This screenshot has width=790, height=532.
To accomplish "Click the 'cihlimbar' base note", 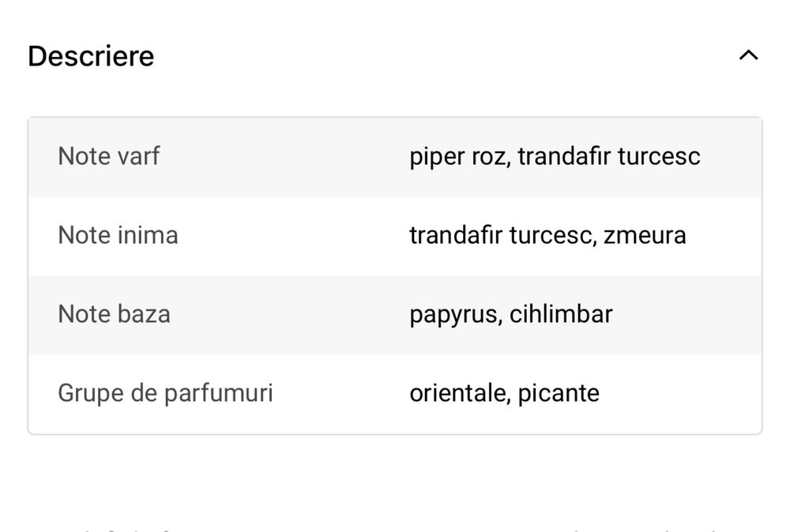I will (x=561, y=314).
